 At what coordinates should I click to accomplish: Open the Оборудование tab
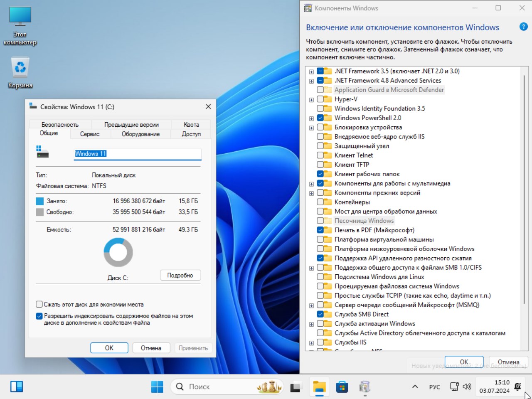[x=140, y=134]
